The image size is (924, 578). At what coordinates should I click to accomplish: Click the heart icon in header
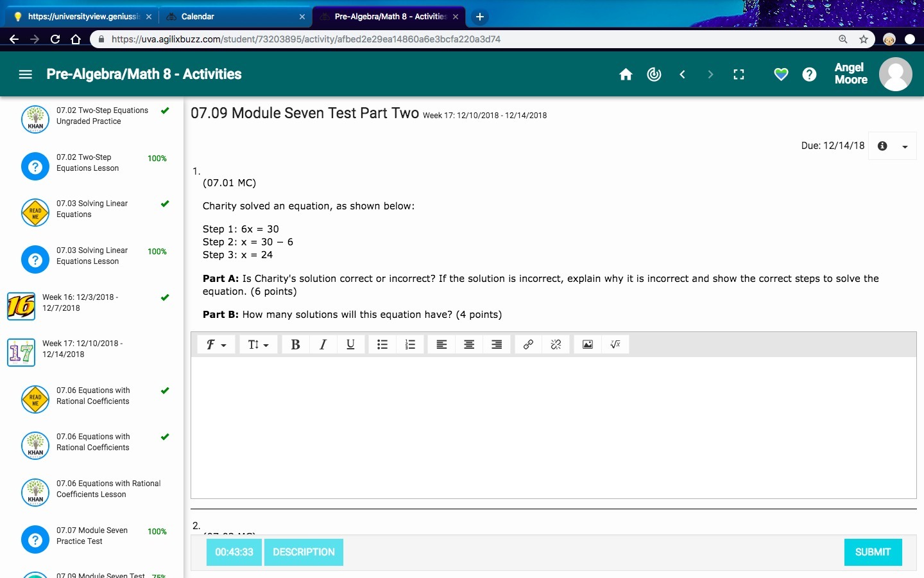click(781, 74)
